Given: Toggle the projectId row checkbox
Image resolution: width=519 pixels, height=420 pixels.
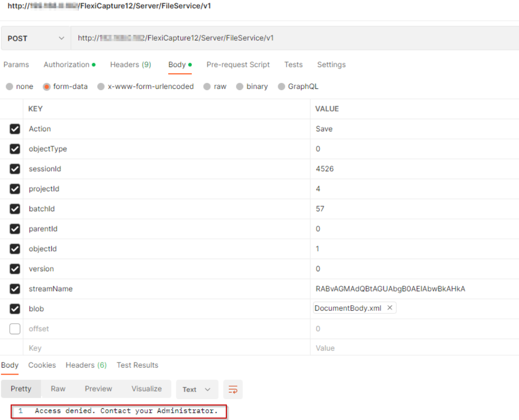Looking at the screenshot, I should coord(15,189).
